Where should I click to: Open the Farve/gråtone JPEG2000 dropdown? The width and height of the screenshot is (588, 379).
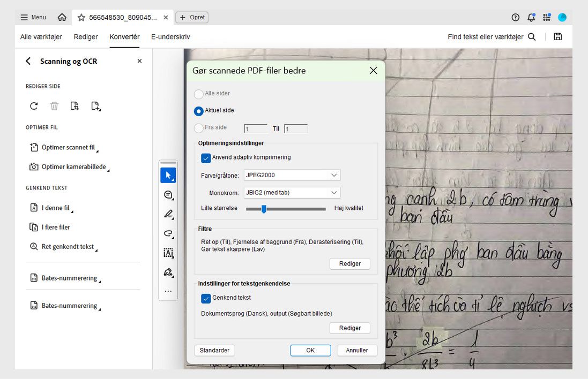[x=292, y=175]
